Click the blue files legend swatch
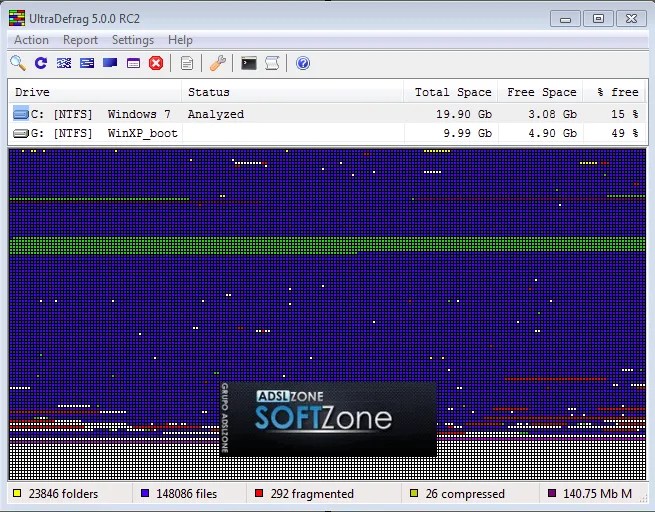 [x=145, y=493]
